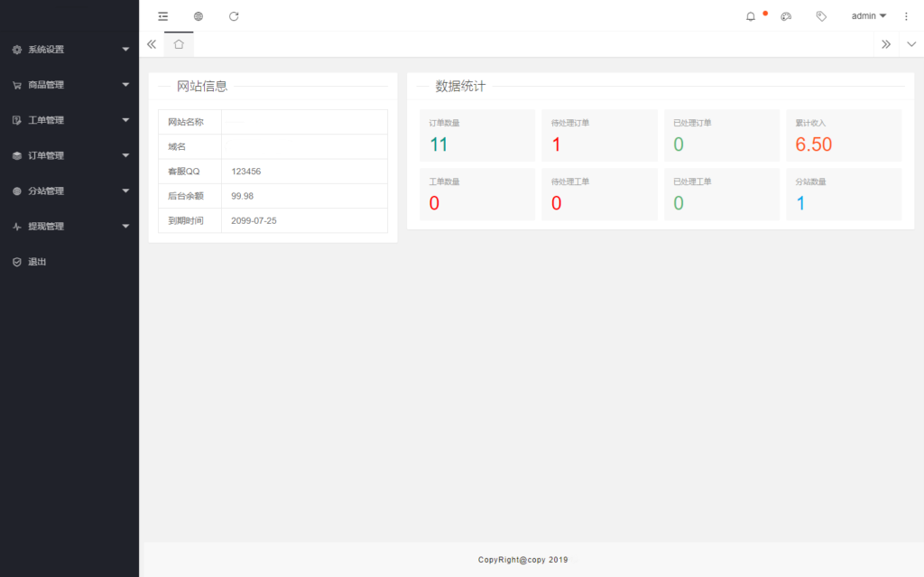Open the theme palette icon
Screen dimensions: 924x577
786,16
